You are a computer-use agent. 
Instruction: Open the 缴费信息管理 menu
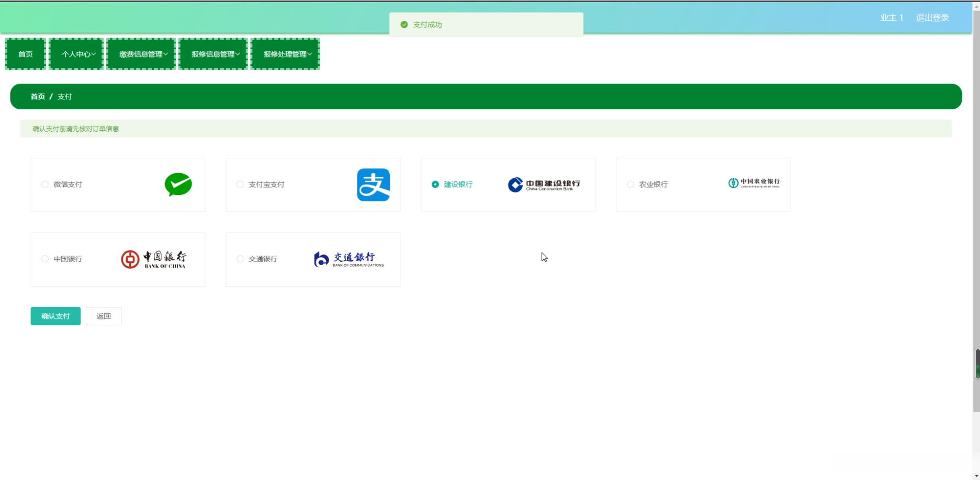(141, 54)
